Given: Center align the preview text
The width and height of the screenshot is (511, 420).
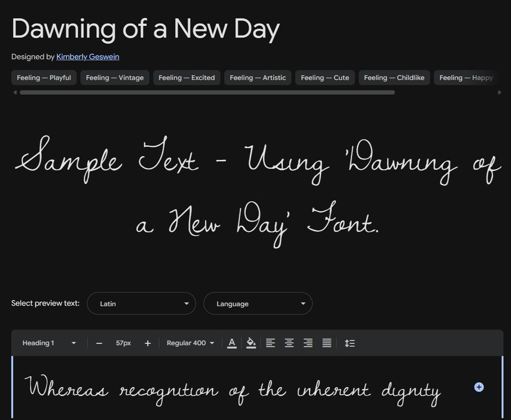Looking at the screenshot, I should coord(290,343).
